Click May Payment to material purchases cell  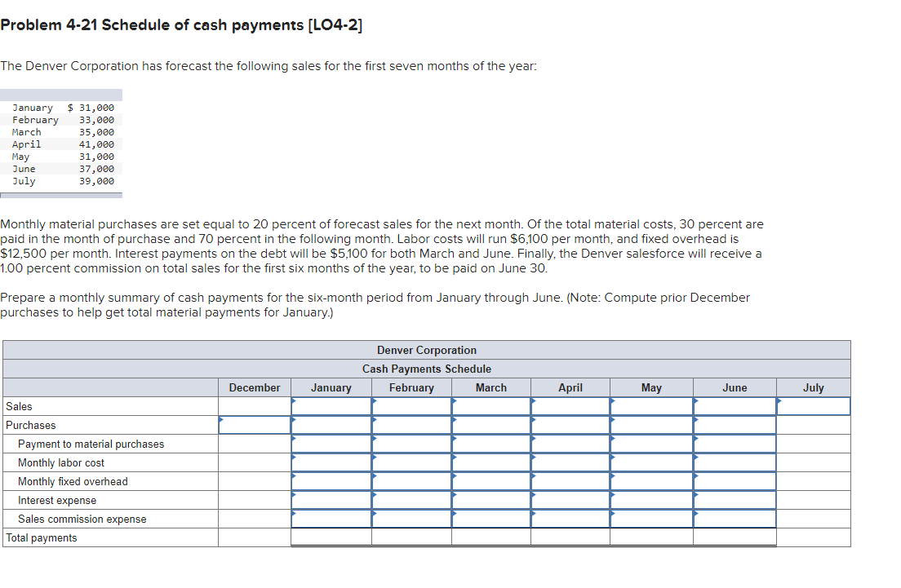tap(651, 444)
